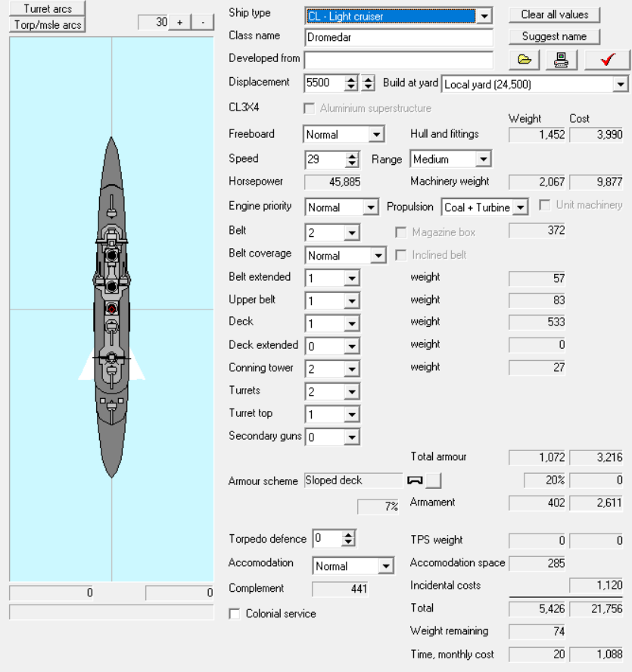Open the Ship type dropdown
Screen dimensions: 632x672
coord(484,16)
